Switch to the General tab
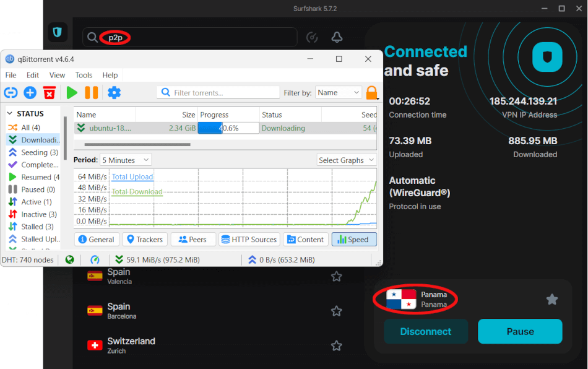The height and width of the screenshot is (369, 588). coord(97,239)
